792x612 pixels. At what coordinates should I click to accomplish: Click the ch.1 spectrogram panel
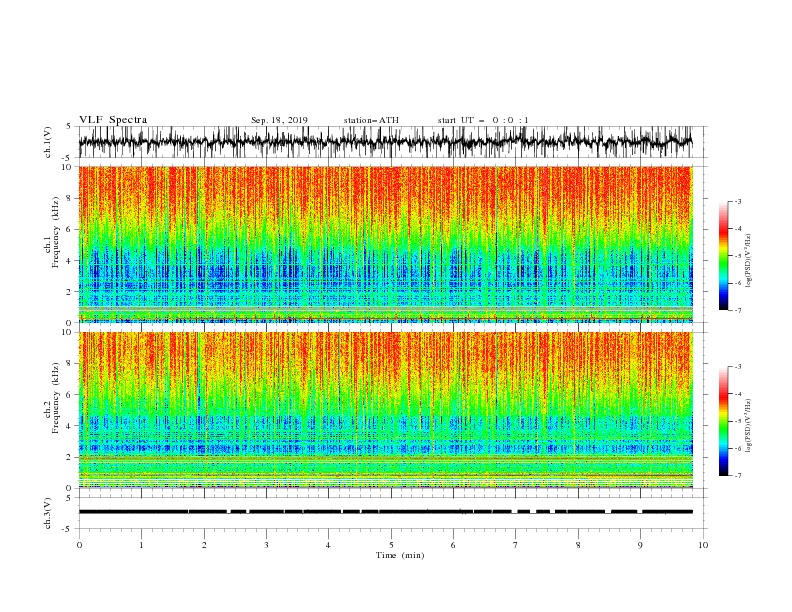(x=385, y=244)
